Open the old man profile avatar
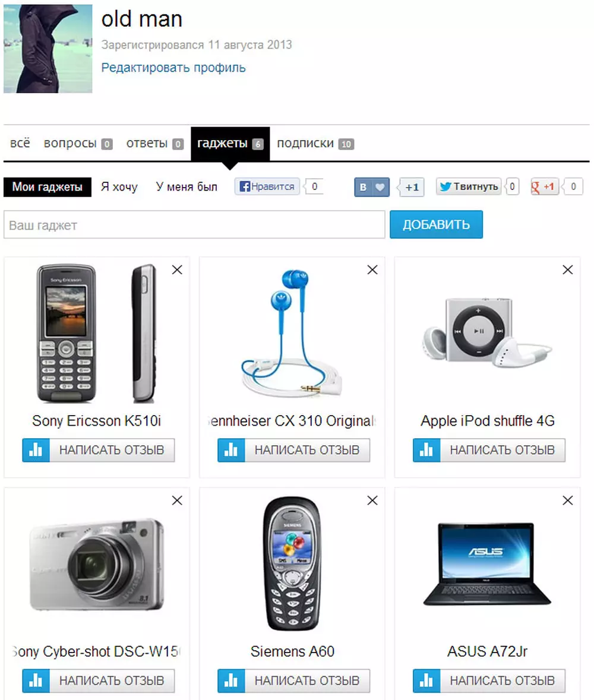The height and width of the screenshot is (700, 594). pos(48,48)
